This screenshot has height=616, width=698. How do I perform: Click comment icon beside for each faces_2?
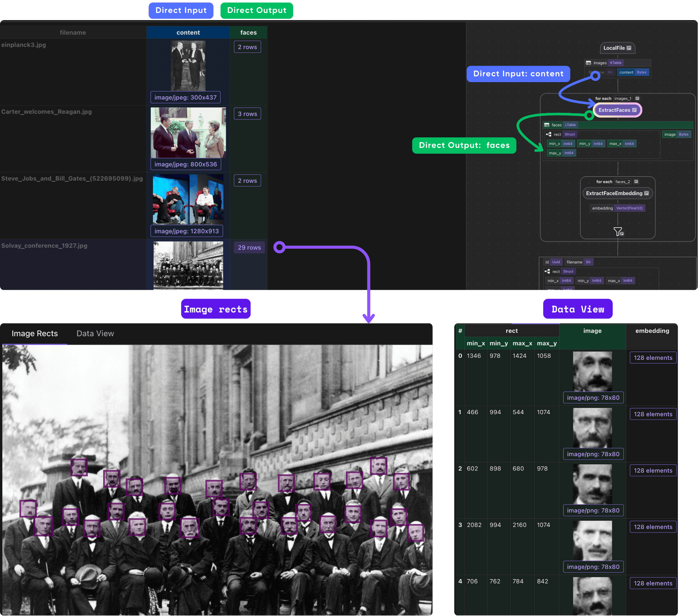click(636, 182)
